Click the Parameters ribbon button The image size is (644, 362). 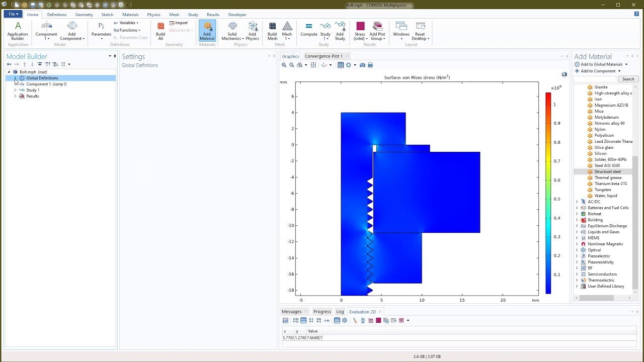[x=101, y=31]
